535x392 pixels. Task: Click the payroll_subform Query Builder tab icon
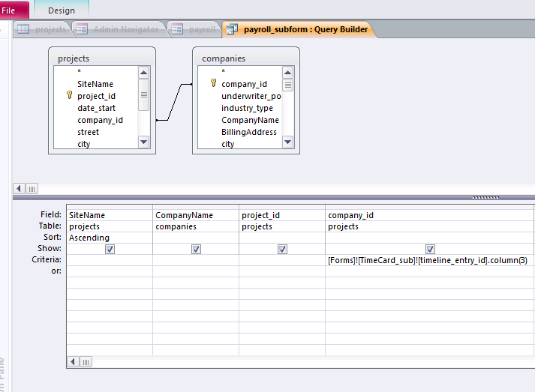pyautogui.click(x=232, y=30)
